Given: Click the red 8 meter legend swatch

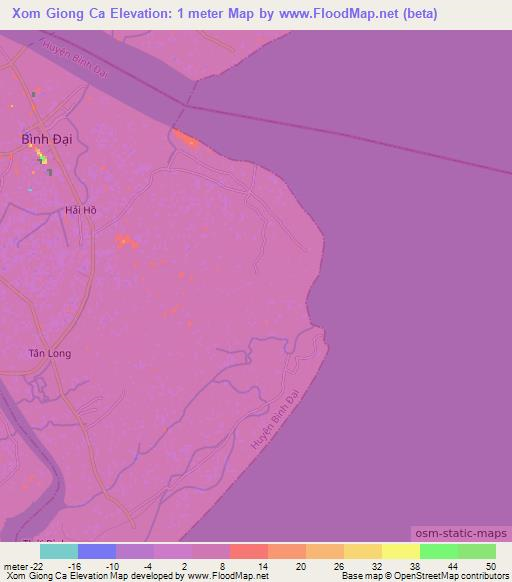Looking at the screenshot, I should 249,551.
